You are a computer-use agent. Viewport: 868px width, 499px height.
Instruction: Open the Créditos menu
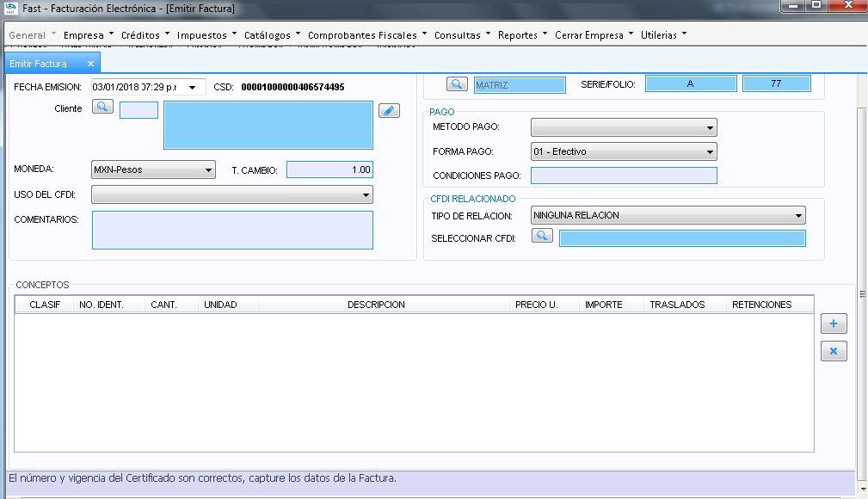pos(145,35)
